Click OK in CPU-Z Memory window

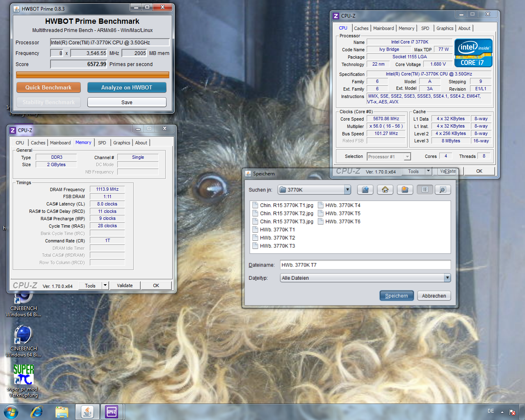pos(156,285)
